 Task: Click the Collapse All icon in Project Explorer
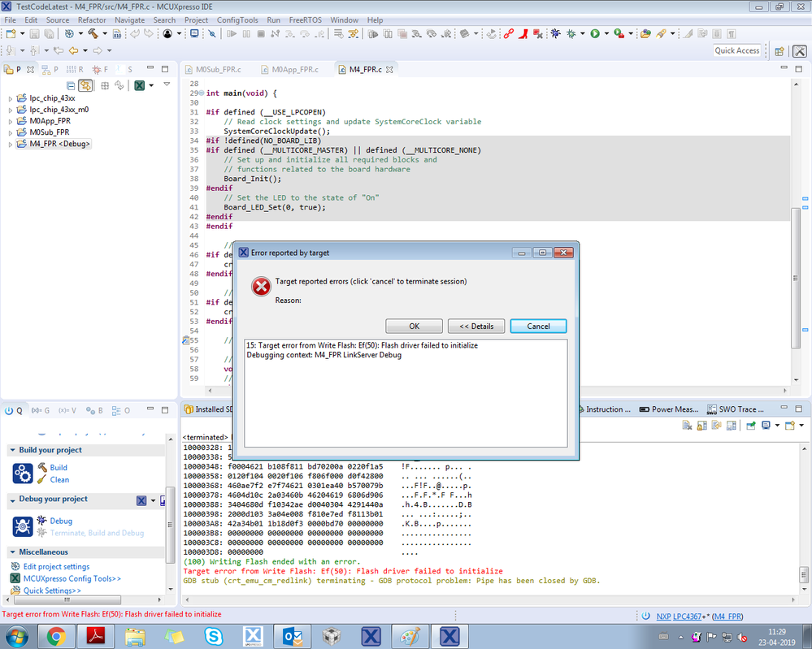(x=71, y=85)
